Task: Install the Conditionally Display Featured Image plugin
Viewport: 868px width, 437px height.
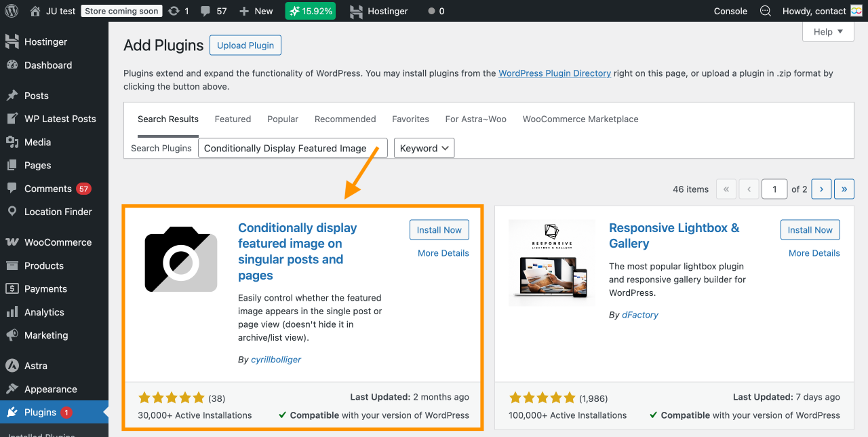Action: (x=439, y=229)
